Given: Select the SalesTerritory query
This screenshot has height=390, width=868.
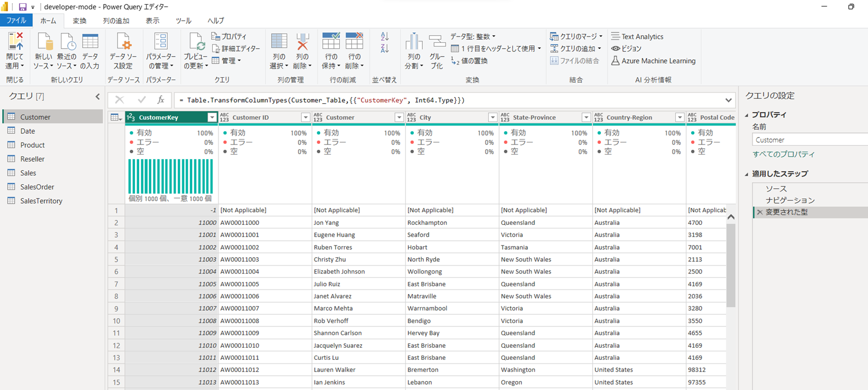Looking at the screenshot, I should (x=53, y=201).
